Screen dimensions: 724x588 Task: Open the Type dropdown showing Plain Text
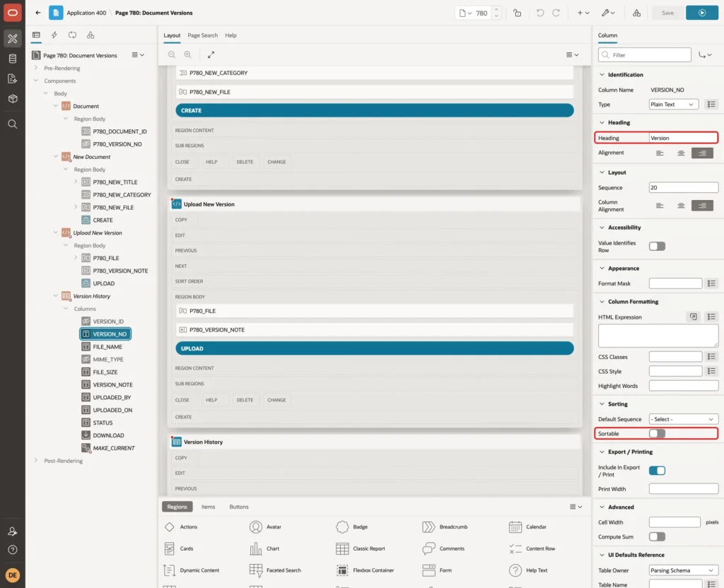tap(673, 105)
